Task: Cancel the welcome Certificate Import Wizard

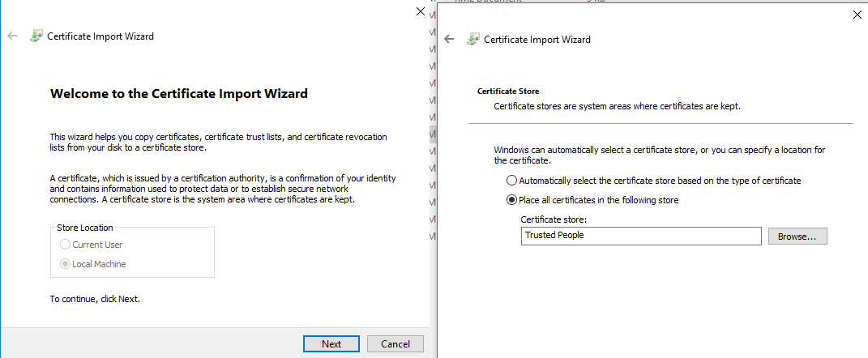Action: [396, 343]
